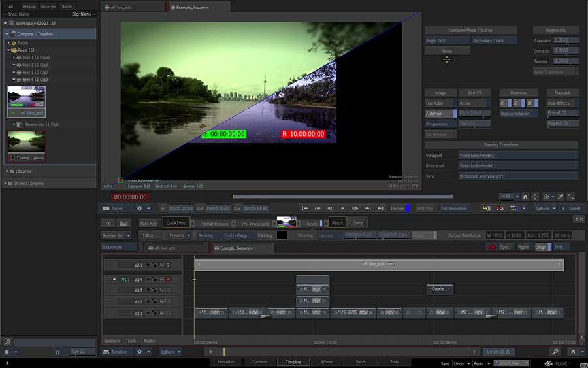588x368 pixels.
Task: Click the home view icon near zoom
Action: pos(526,196)
